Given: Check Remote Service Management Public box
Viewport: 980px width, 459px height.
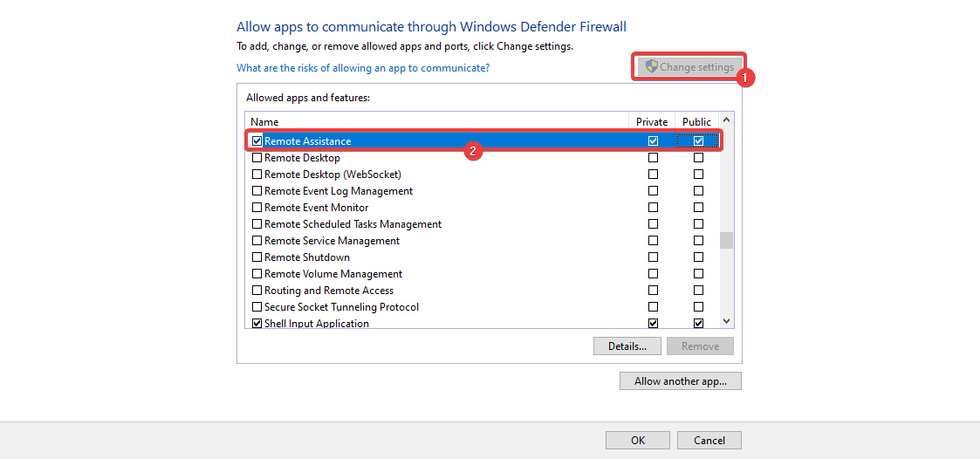Looking at the screenshot, I should pyautogui.click(x=699, y=241).
